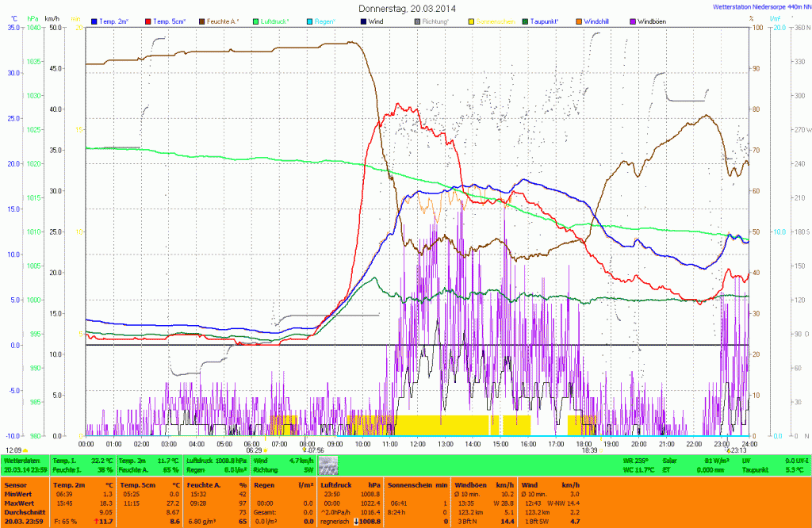
Task: Toggle the Windchill series legend label
Action: coord(596,21)
